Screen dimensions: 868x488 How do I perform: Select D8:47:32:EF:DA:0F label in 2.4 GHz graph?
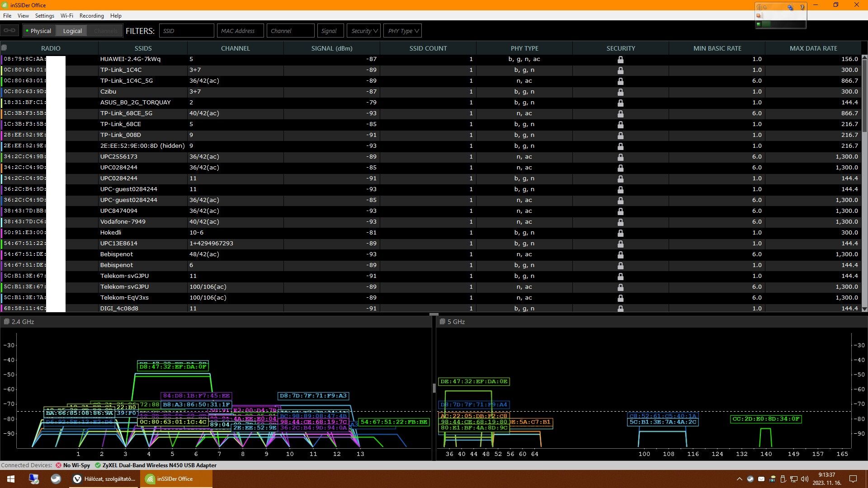173,367
